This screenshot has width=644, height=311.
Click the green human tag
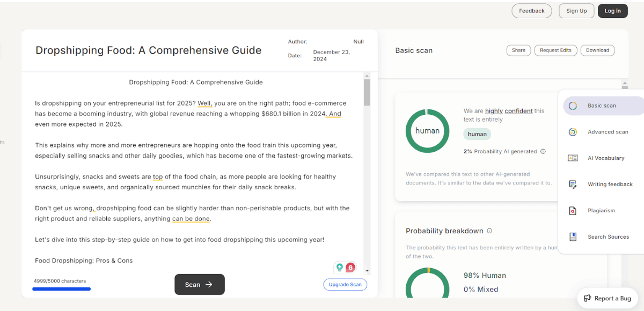coord(477,135)
